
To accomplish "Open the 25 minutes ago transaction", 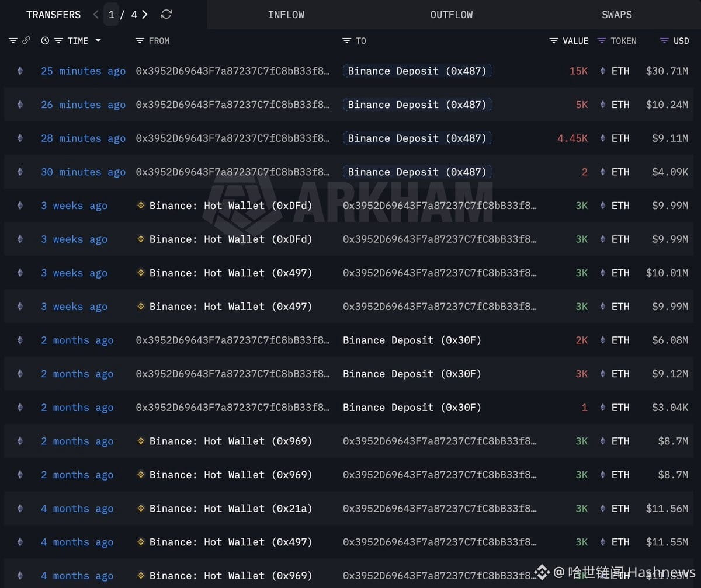I will (83, 71).
